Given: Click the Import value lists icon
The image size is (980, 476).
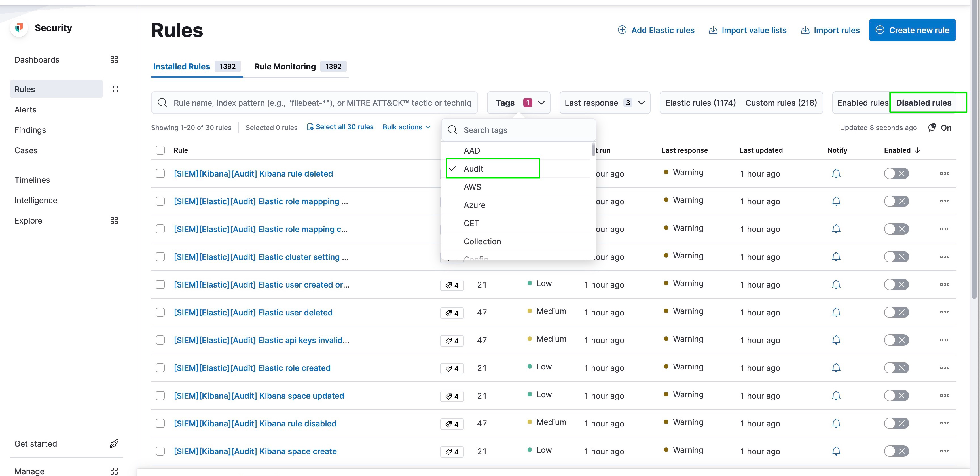Looking at the screenshot, I should point(713,30).
